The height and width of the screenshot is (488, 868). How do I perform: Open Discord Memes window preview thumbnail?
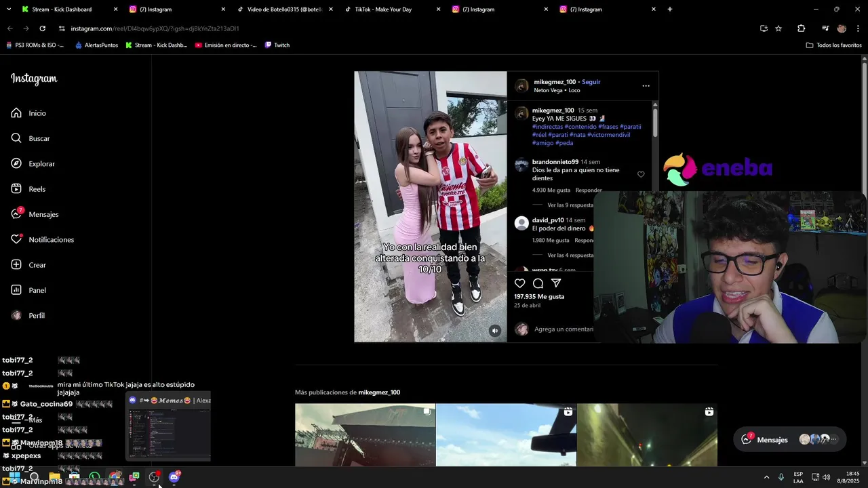tap(168, 427)
